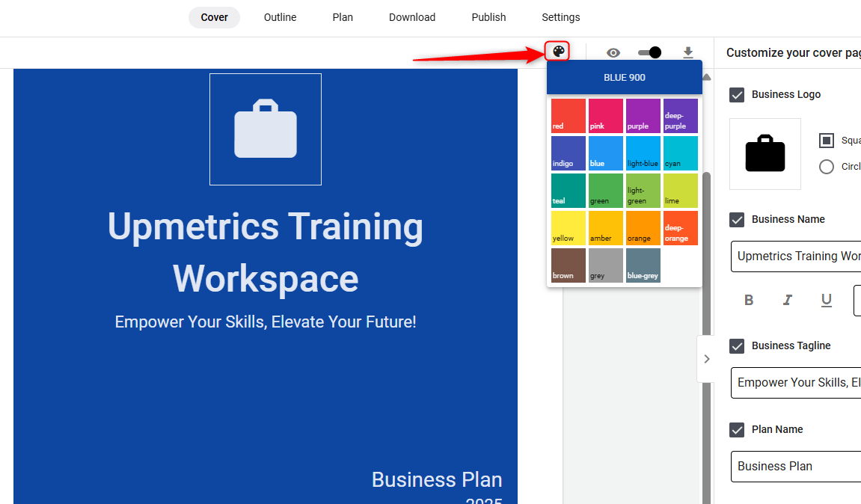Click the BLUE 900 header in palette
This screenshot has height=504, width=861.
625,78
